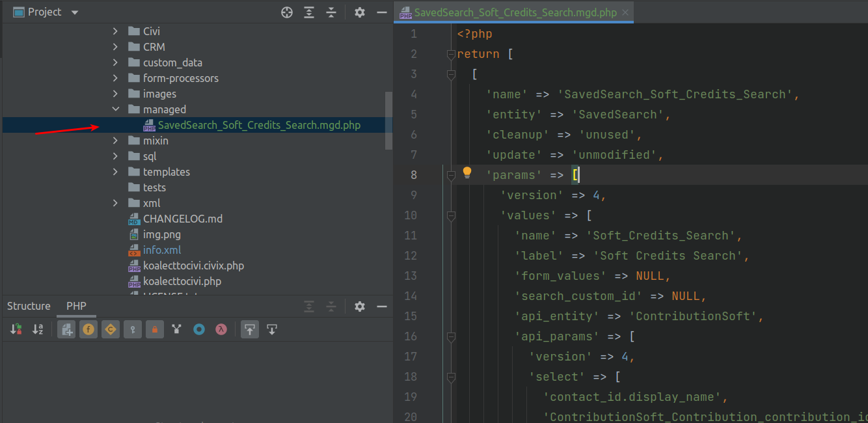Click the project tree vertical scrollbar
This screenshot has height=423, width=868.
point(389,120)
